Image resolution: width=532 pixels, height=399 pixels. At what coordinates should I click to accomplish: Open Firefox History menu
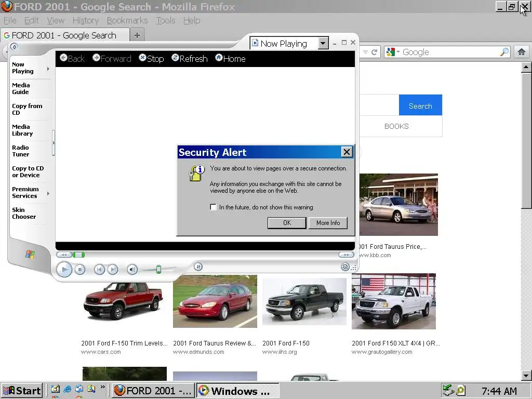(x=86, y=20)
